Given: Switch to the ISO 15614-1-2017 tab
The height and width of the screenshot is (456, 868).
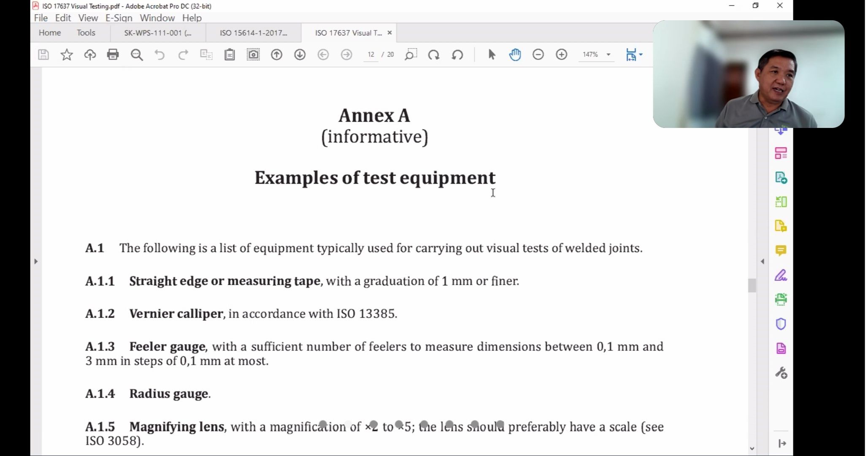Looking at the screenshot, I should tap(253, 33).
